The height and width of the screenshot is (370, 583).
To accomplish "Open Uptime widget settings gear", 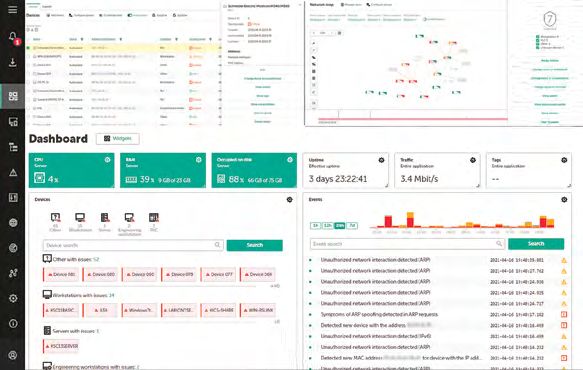I will [381, 160].
